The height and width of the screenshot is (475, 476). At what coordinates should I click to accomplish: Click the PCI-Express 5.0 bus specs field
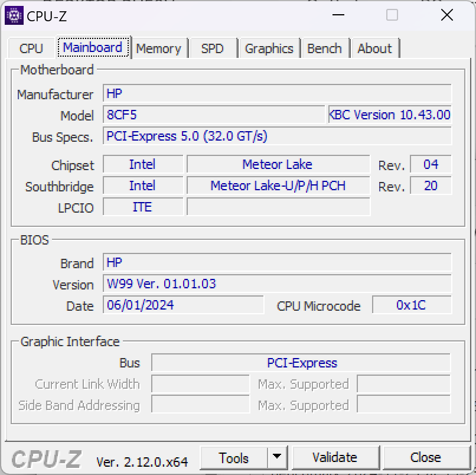tap(277, 136)
